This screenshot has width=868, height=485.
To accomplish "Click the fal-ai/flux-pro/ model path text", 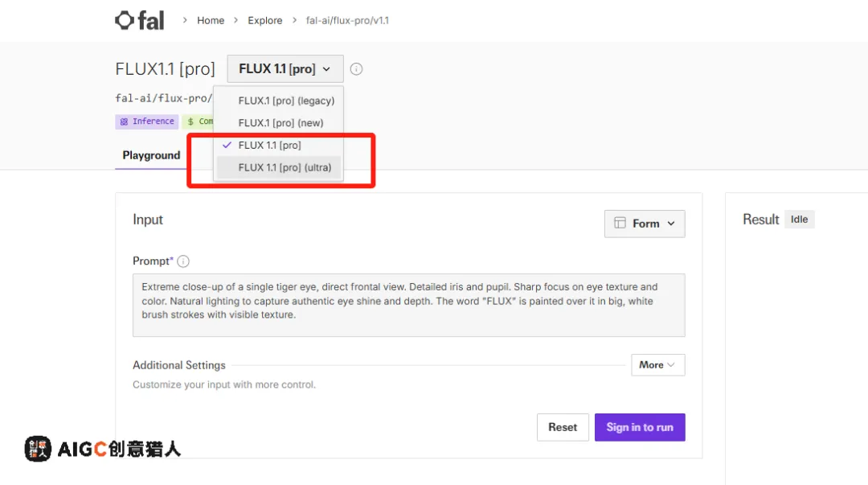I will (163, 98).
